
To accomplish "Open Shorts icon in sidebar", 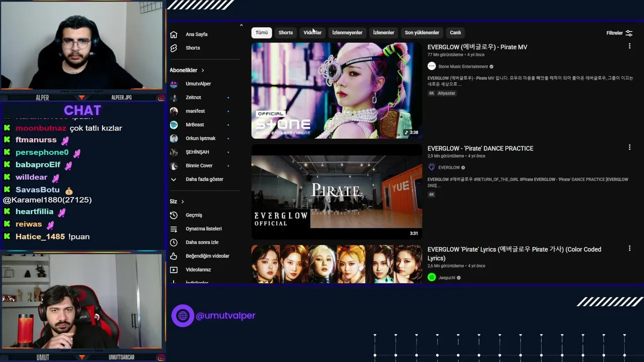I will [174, 48].
